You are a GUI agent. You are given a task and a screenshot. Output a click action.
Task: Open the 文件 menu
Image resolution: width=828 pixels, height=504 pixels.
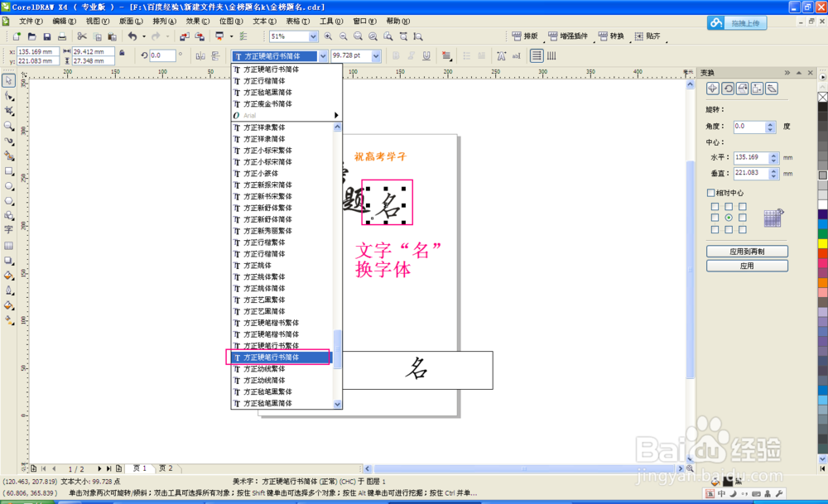tap(30, 22)
